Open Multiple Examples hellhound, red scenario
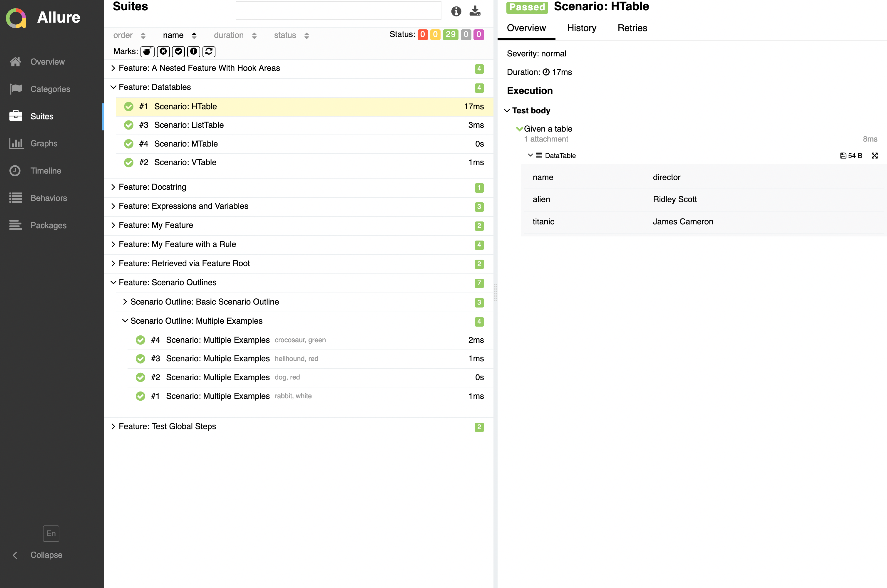The height and width of the screenshot is (588, 887). [310, 359]
